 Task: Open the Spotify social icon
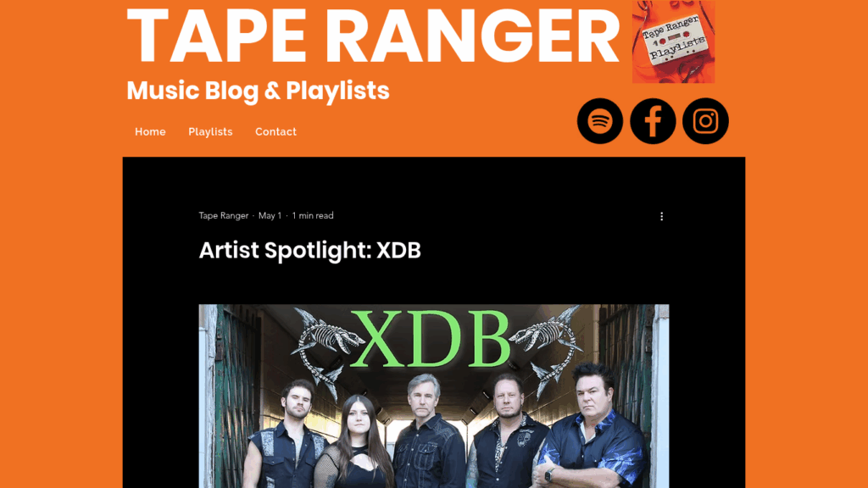599,121
